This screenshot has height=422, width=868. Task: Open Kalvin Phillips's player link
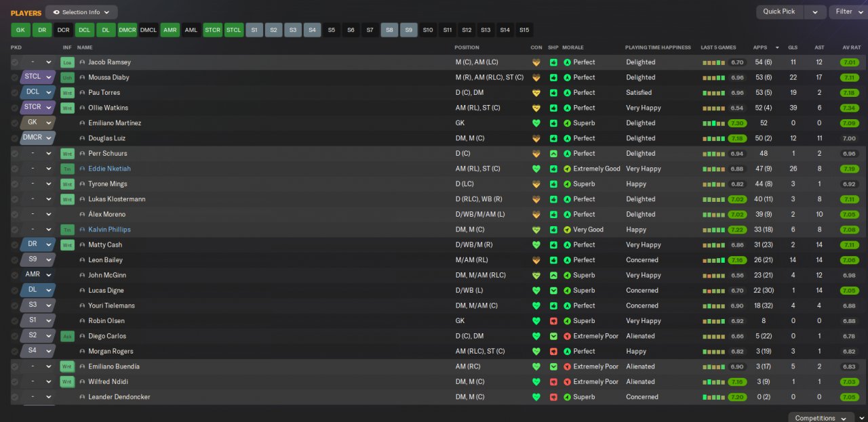[109, 230]
